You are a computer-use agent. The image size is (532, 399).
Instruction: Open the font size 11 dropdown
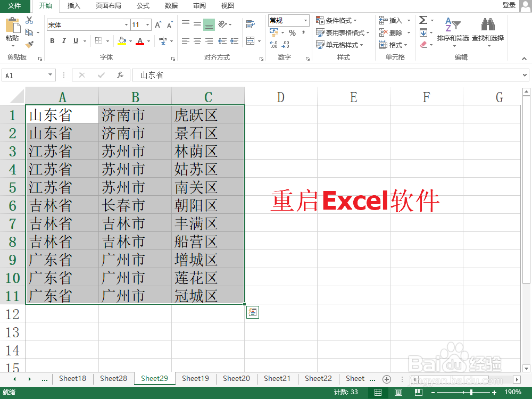tap(147, 25)
